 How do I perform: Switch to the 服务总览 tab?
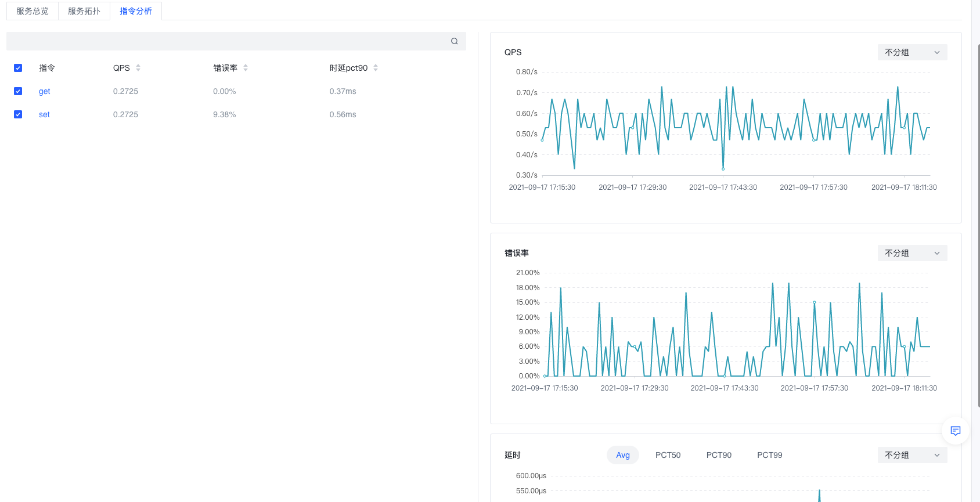33,11
